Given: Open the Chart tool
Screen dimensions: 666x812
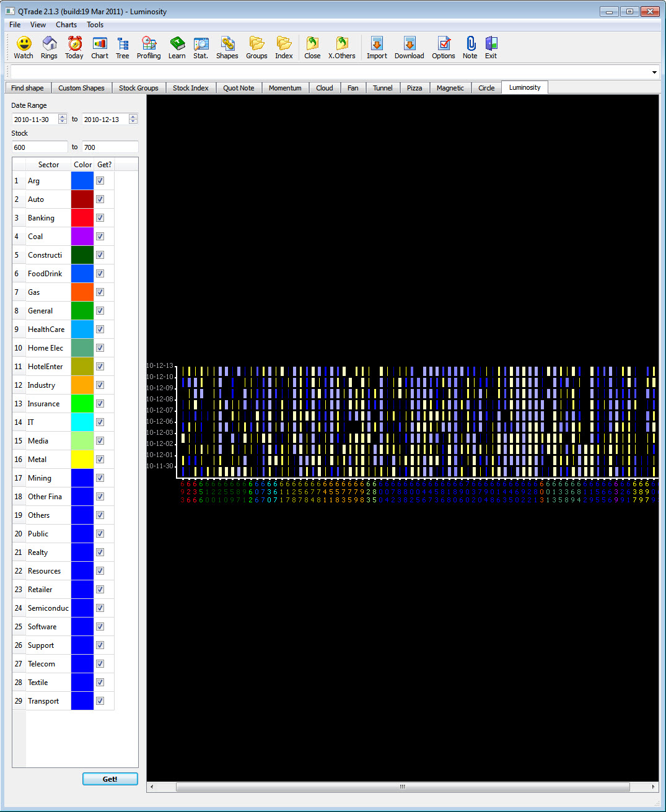Looking at the screenshot, I should pyautogui.click(x=100, y=46).
